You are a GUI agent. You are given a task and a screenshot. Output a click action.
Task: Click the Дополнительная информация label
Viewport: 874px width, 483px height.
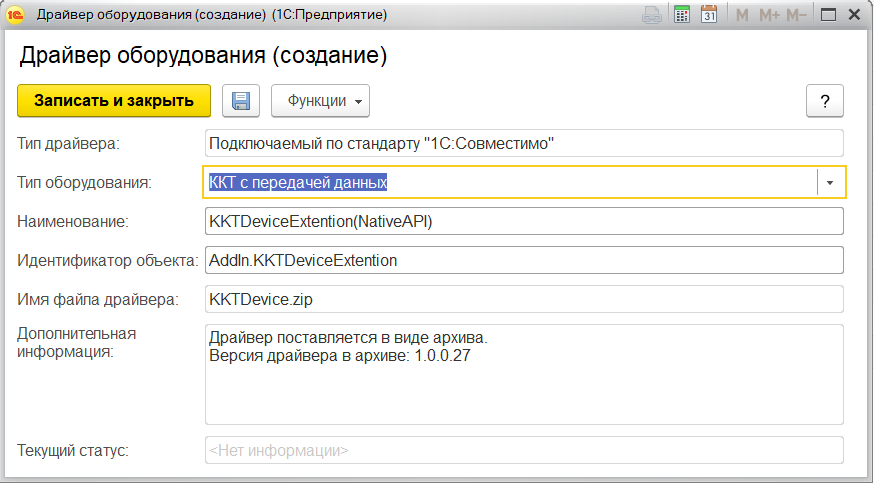76,343
